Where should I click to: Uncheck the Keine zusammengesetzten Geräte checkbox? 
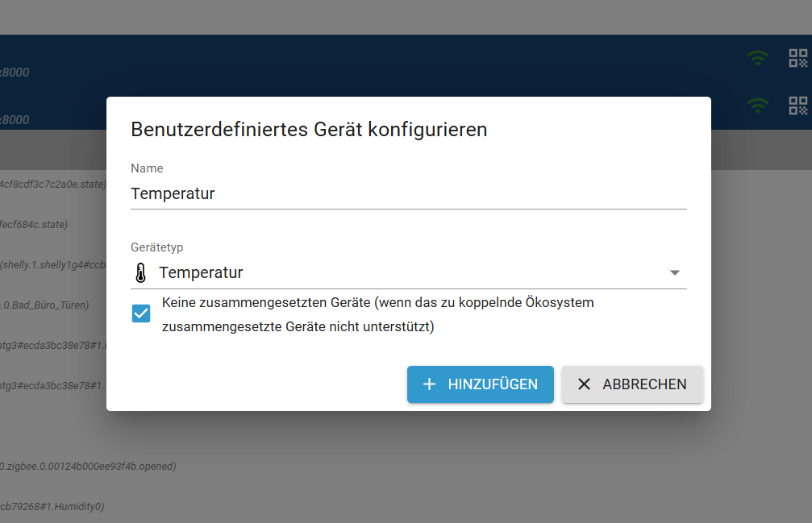click(x=141, y=313)
